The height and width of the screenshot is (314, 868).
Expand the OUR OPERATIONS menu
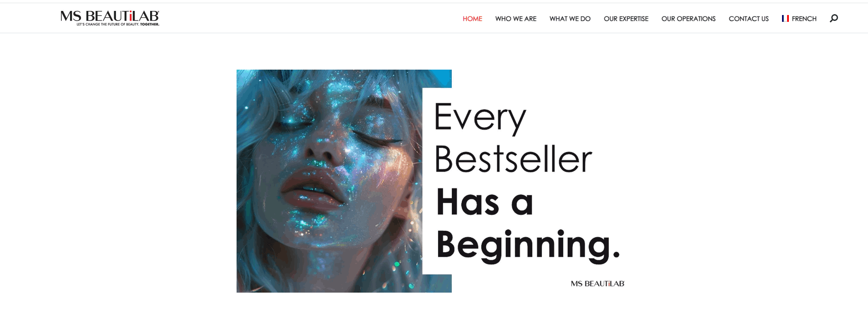pos(688,19)
